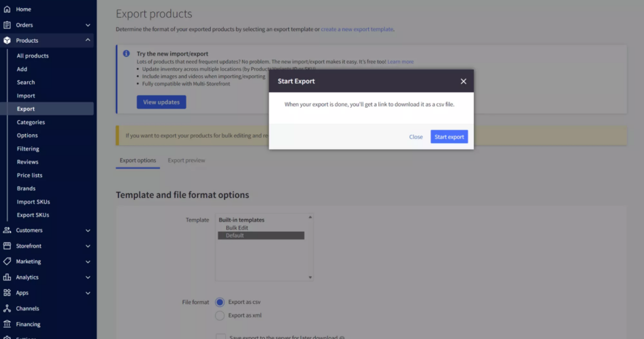
Task: Expand the Orders menu chevron
Action: [x=88, y=25]
